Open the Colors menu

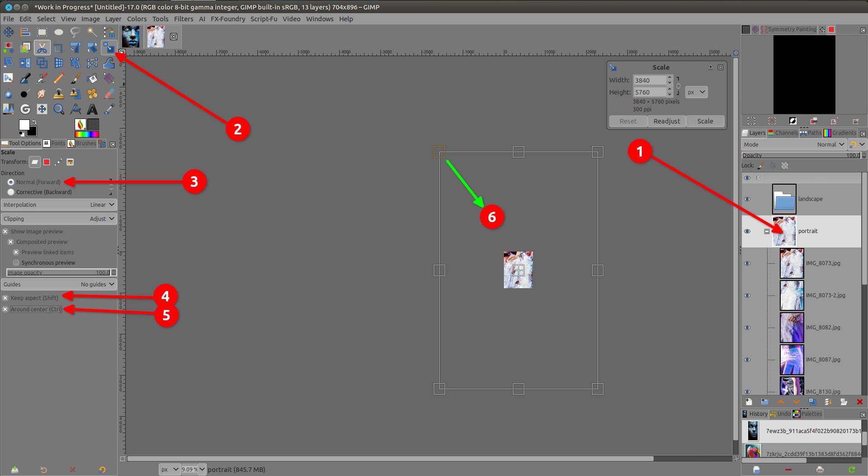click(x=137, y=19)
